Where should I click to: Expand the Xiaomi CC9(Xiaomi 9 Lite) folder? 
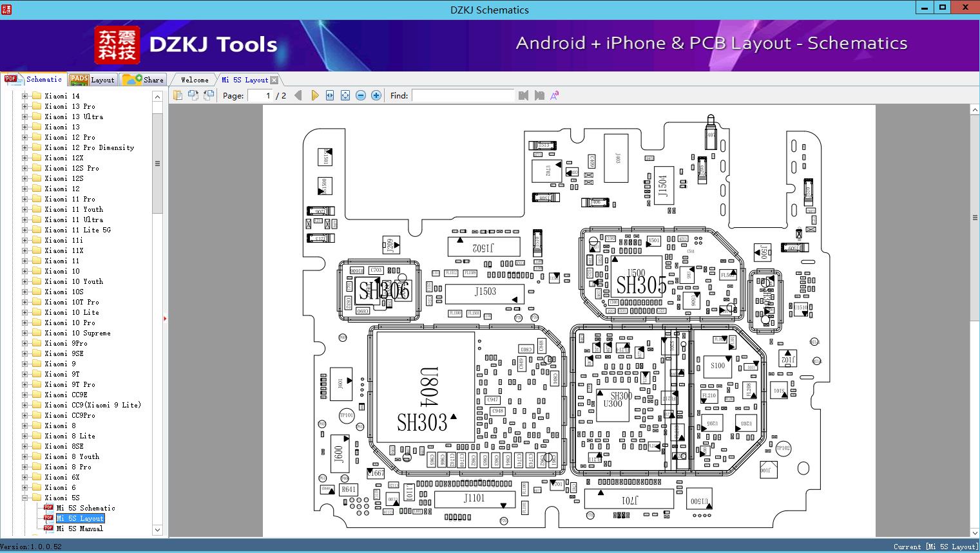click(25, 405)
